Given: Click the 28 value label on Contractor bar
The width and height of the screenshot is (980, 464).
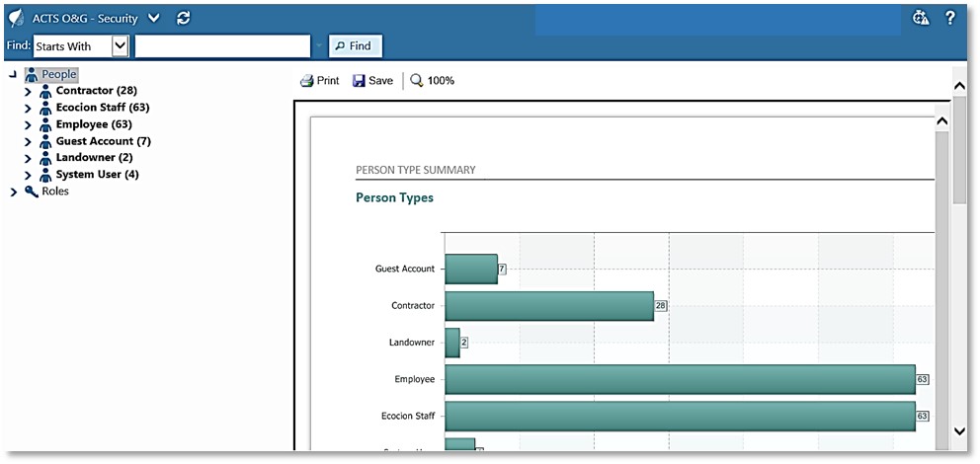Looking at the screenshot, I should [x=661, y=306].
